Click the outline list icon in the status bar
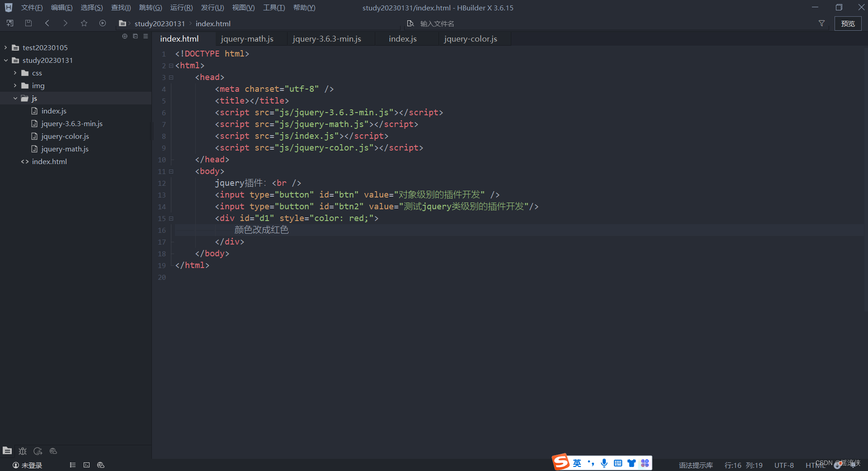The width and height of the screenshot is (868, 471). pyautogui.click(x=73, y=465)
